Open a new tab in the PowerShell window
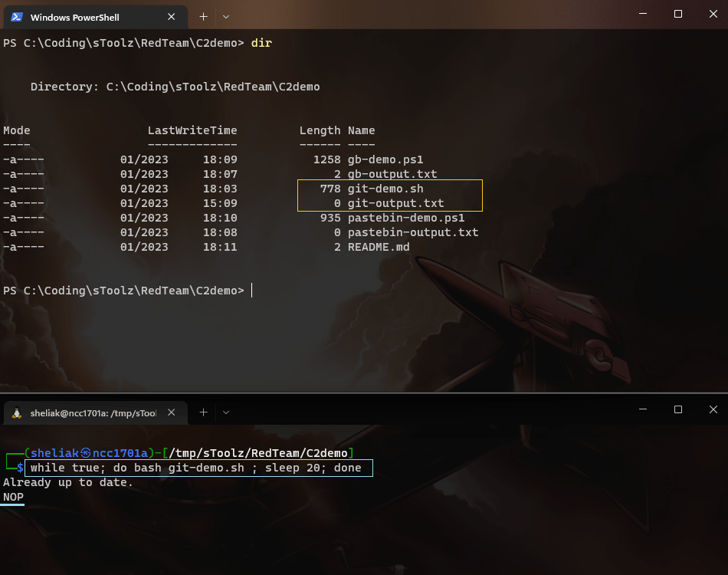728x575 pixels. click(x=203, y=16)
